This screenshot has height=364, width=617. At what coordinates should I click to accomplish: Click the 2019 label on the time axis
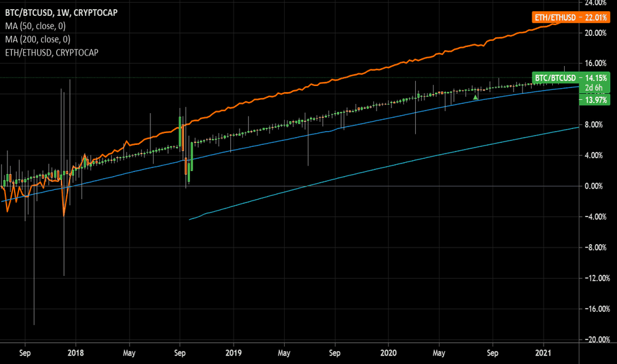tap(233, 353)
